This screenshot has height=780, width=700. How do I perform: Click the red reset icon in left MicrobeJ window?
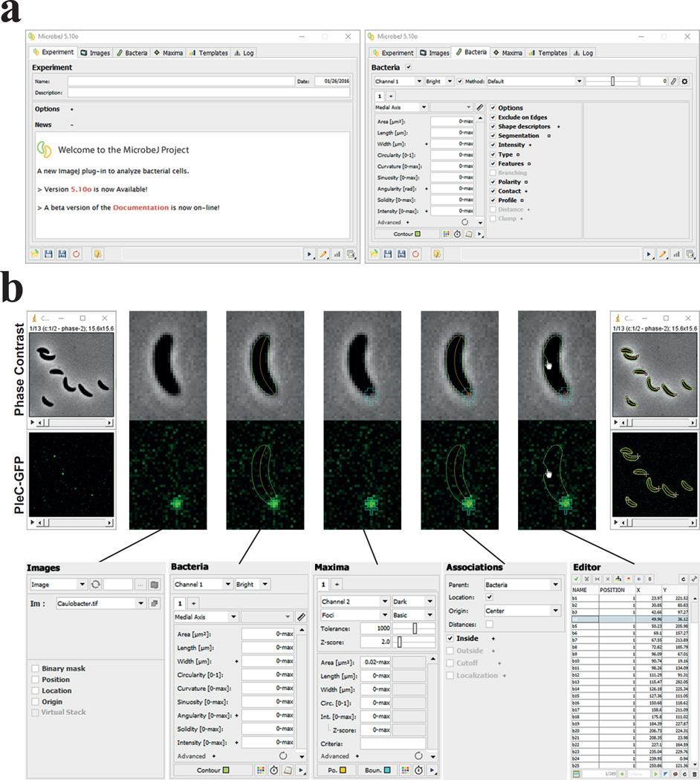tap(76, 253)
